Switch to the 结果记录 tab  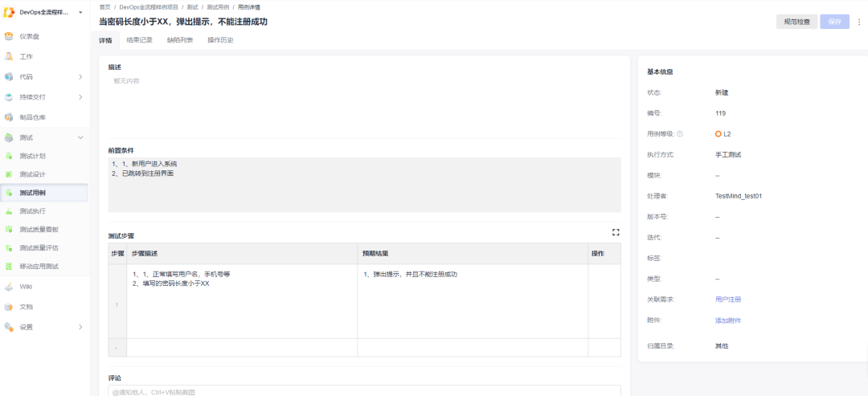click(x=140, y=40)
